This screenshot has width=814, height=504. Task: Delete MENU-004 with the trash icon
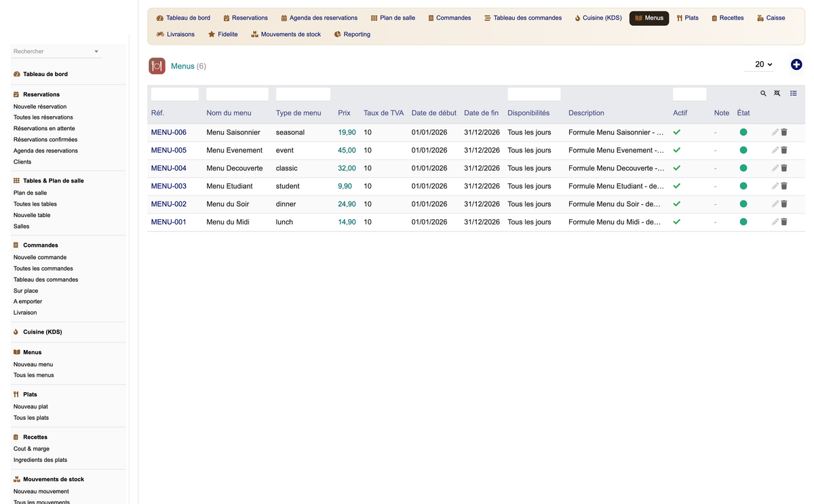(x=784, y=168)
